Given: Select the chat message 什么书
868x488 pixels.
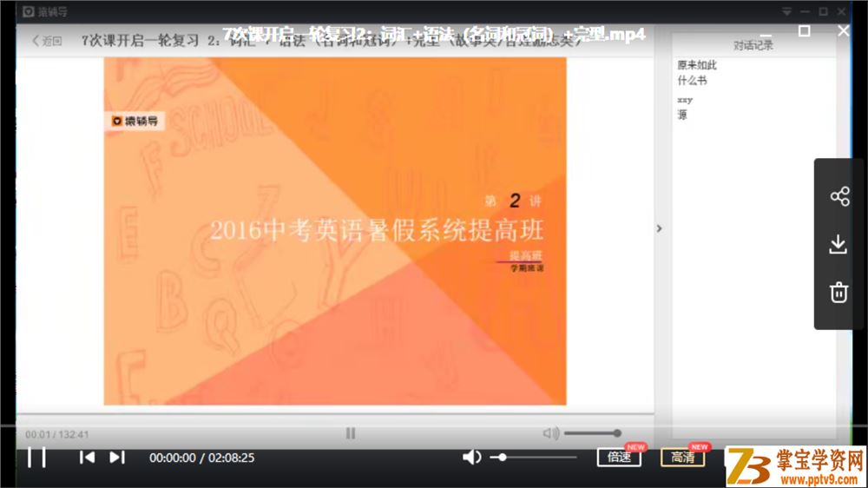Looking at the screenshot, I should pos(692,80).
